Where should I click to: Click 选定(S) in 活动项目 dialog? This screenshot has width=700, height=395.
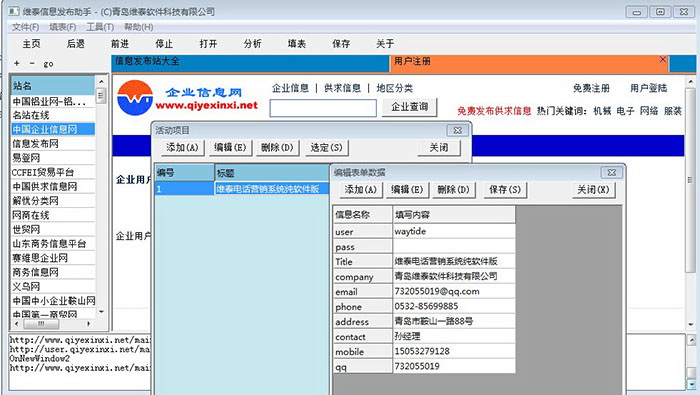pos(326,148)
